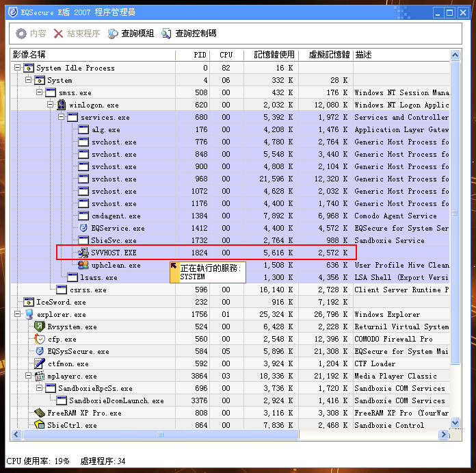Click the EQSysSecure.exe icon
This screenshot has width=476, height=473.
(40, 351)
